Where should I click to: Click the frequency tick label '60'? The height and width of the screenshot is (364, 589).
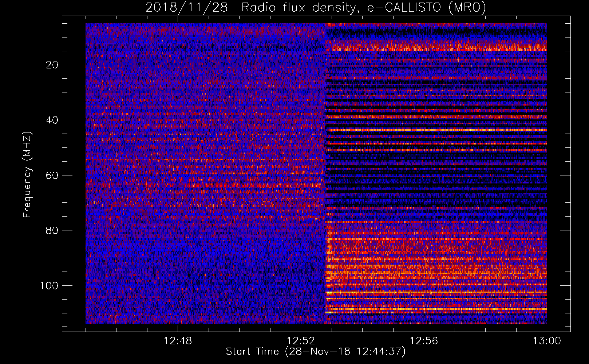(x=52, y=175)
